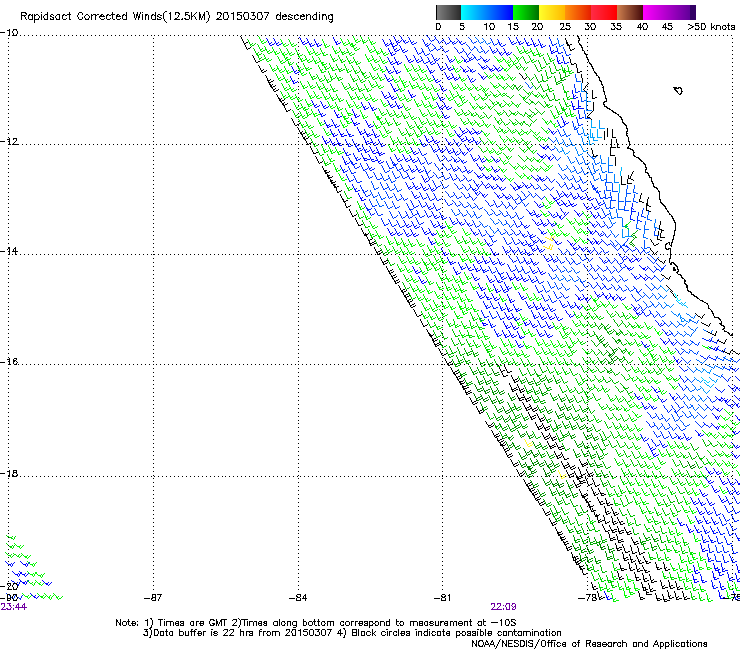Click the note line about 'Data buffer is 22 hrs'
This screenshot has height=650, width=740.
tap(352, 633)
